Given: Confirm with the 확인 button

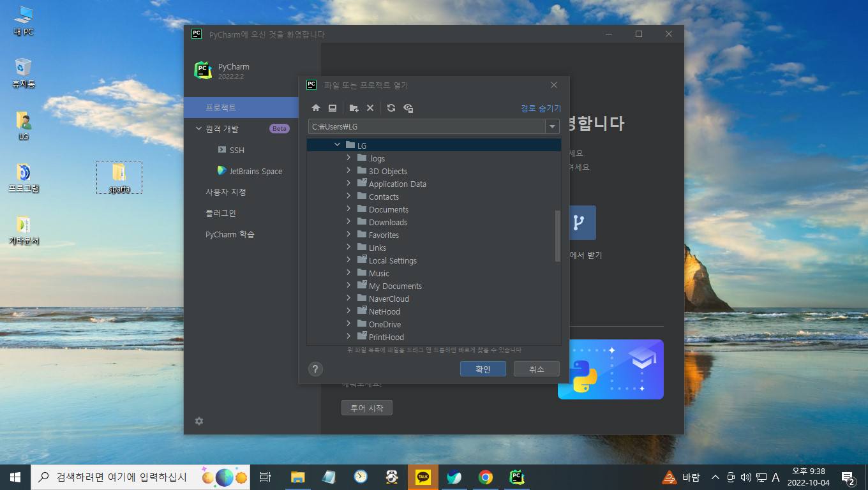Looking at the screenshot, I should tap(483, 369).
